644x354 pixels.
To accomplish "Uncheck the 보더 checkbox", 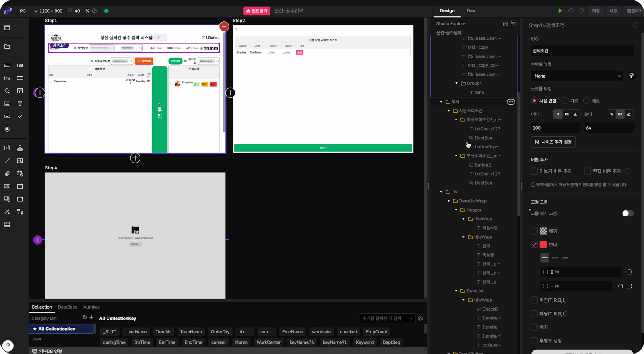I will point(534,245).
